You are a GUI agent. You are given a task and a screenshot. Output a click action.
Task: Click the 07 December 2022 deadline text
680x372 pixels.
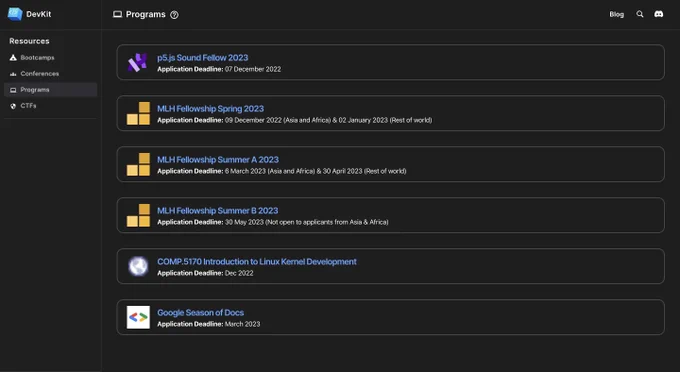pyautogui.click(x=253, y=69)
